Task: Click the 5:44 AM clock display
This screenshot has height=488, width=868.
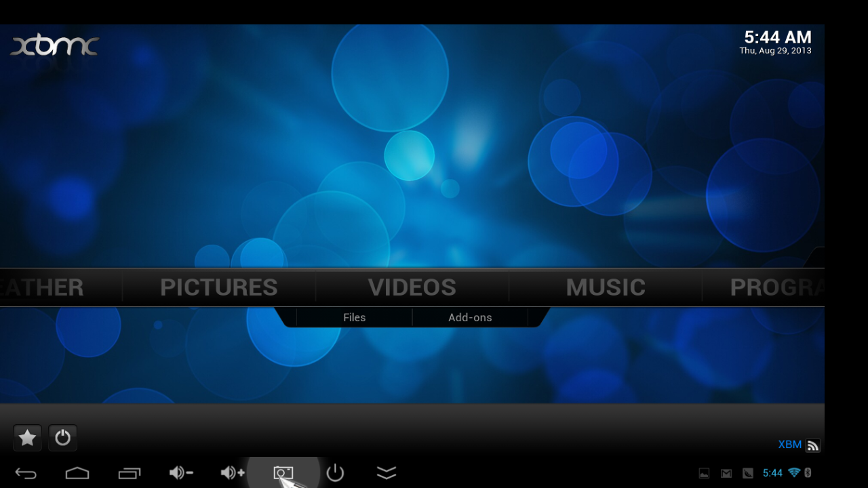Action: [x=777, y=37]
